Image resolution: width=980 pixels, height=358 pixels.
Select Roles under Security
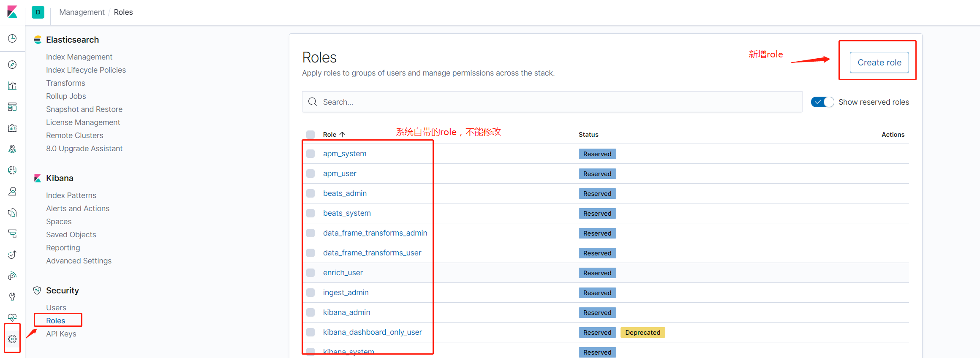click(x=56, y=320)
